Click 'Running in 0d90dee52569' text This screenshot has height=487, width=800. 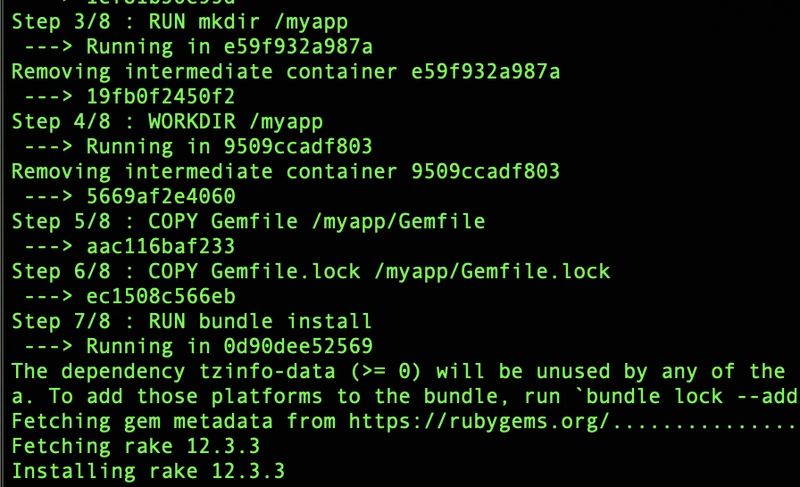(x=229, y=347)
